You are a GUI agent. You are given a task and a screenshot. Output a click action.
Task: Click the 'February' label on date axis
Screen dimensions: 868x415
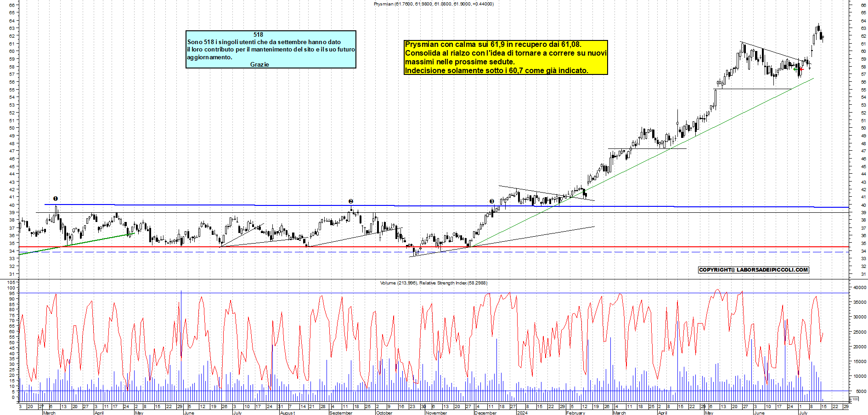575,413
